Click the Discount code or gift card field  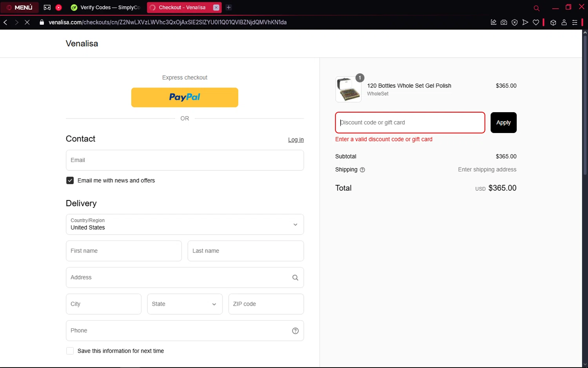point(410,122)
